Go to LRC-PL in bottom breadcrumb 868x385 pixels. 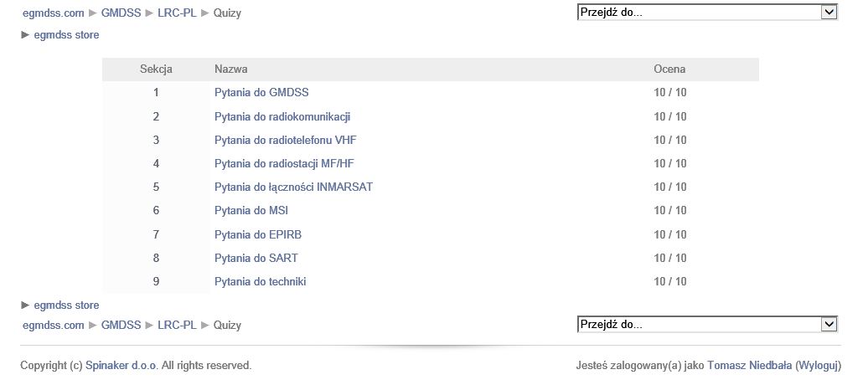[177, 326]
